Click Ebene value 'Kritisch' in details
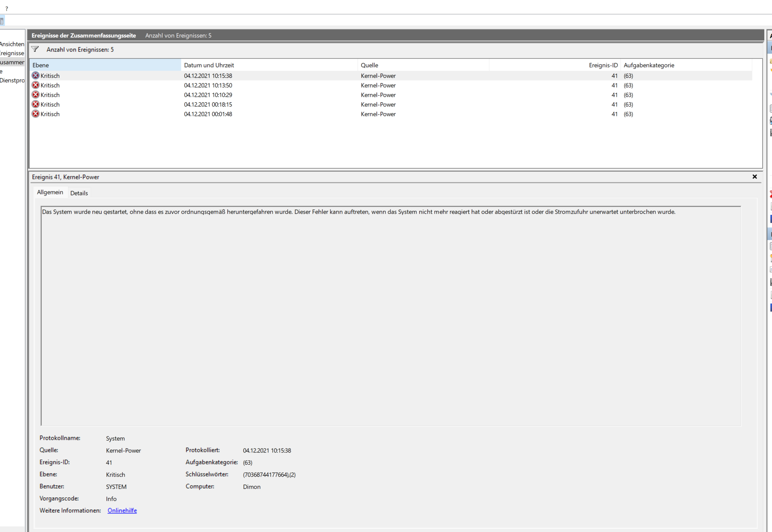The image size is (772, 532). pos(116,475)
